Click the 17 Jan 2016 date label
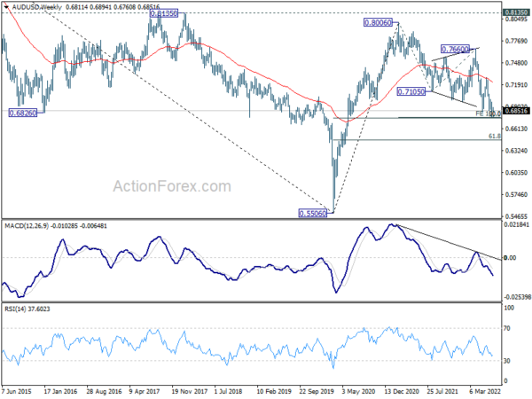532x399 pixels. pyautogui.click(x=60, y=391)
